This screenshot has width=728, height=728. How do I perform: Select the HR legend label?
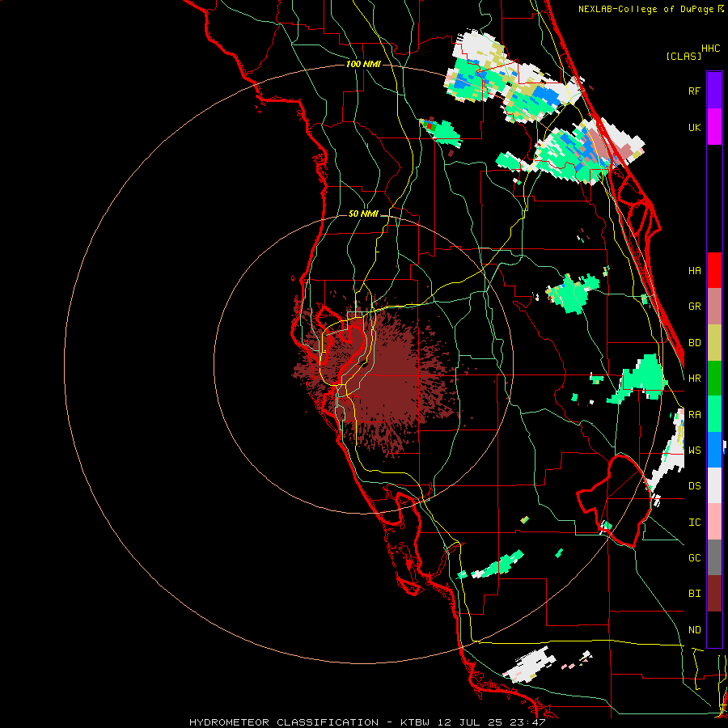(x=695, y=379)
